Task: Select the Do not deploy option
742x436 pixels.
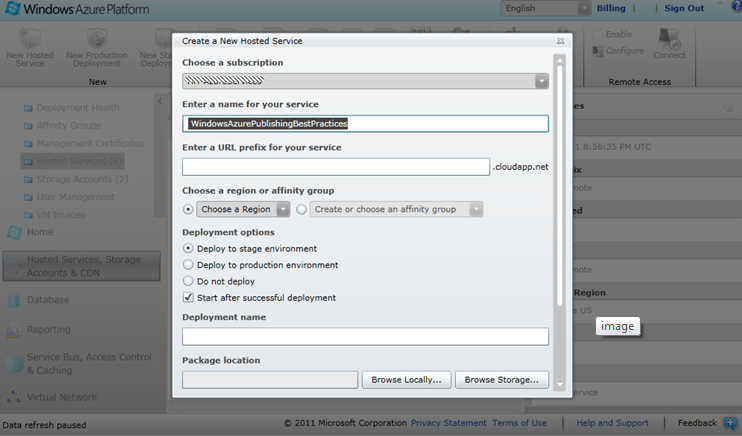Action: click(x=188, y=281)
